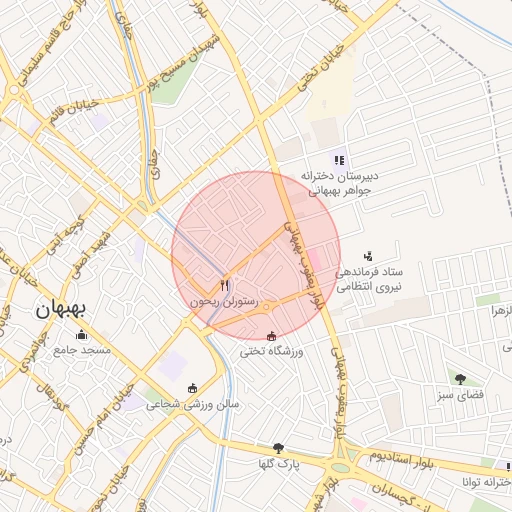Select the Takhti stadium sports icon
The height and width of the screenshot is (512, 512).
(272, 336)
